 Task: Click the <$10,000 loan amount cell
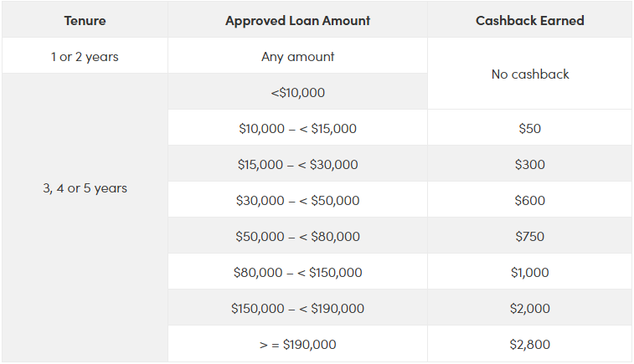click(297, 93)
